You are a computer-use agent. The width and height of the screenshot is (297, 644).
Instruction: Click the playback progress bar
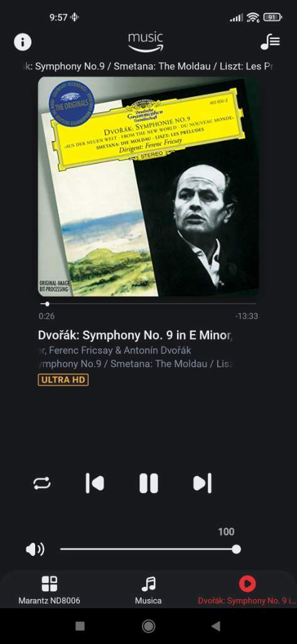click(148, 304)
